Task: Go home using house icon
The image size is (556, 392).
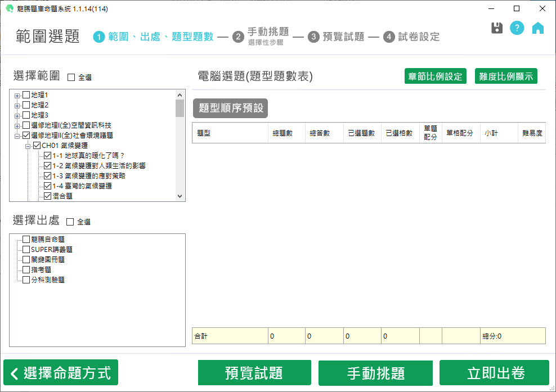Action: (x=538, y=28)
